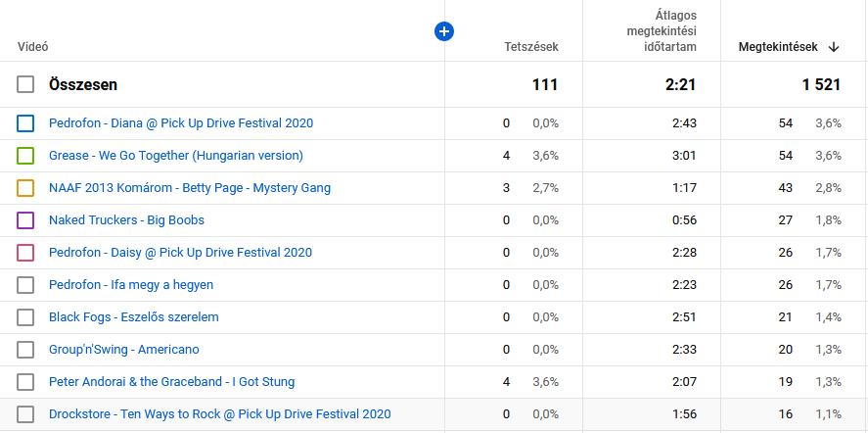Viewport: 868px width, 433px height.
Task: Tick the Black Fogs - Eszelős szerelem checkbox
Action: 25,317
